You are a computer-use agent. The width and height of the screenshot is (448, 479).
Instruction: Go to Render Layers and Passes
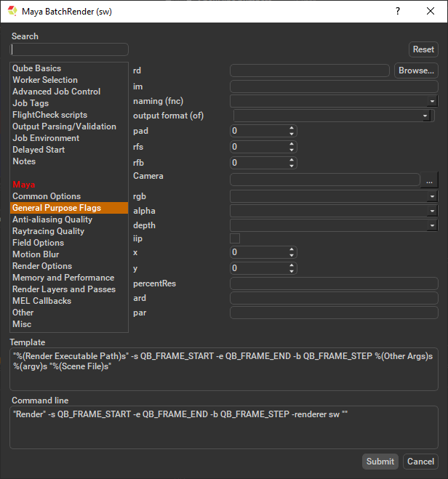click(64, 289)
